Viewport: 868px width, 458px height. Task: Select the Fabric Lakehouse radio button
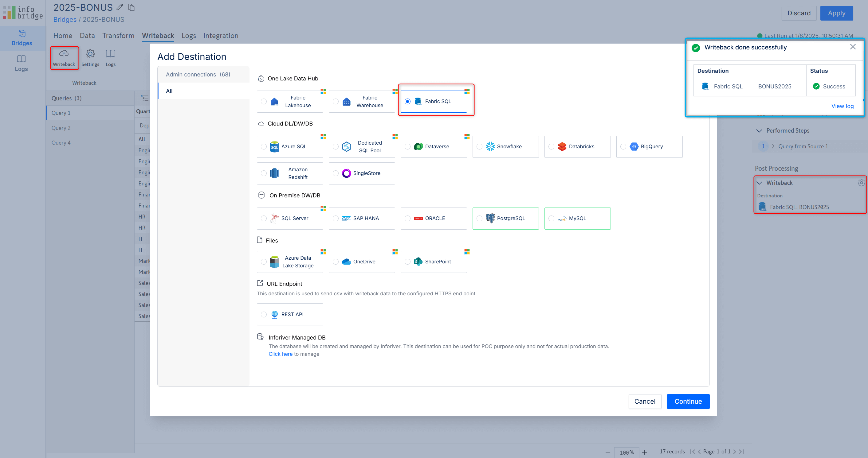tap(264, 101)
